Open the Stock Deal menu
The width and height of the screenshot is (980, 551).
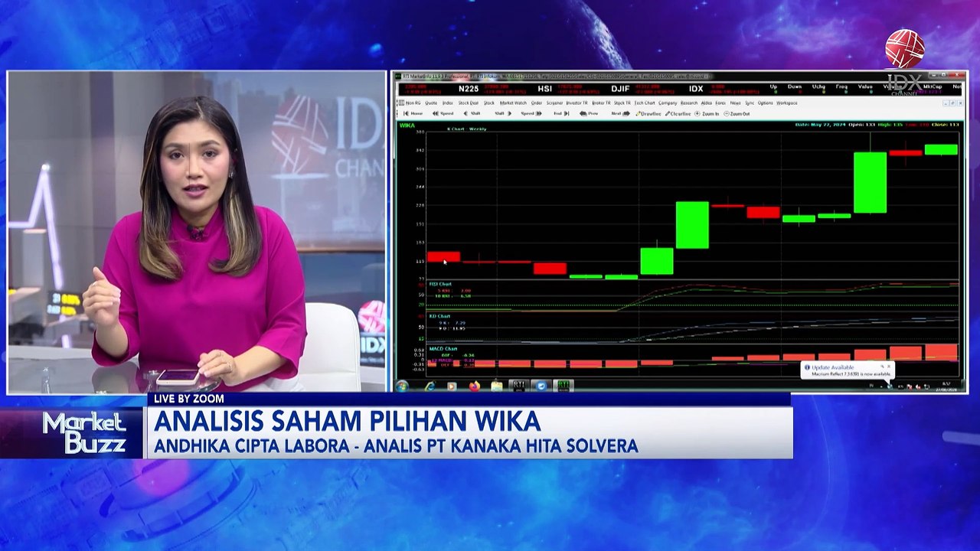point(469,103)
